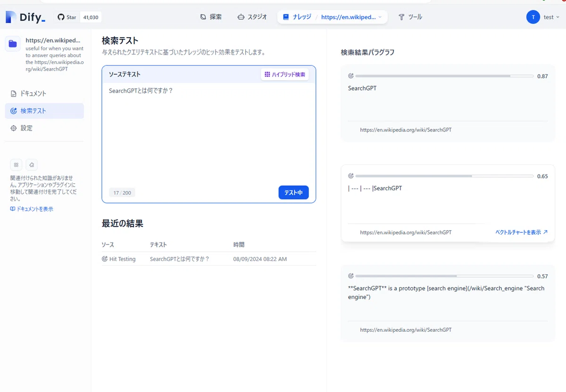Click the スタジオ robot icon
The height and width of the screenshot is (392, 566).
241,17
